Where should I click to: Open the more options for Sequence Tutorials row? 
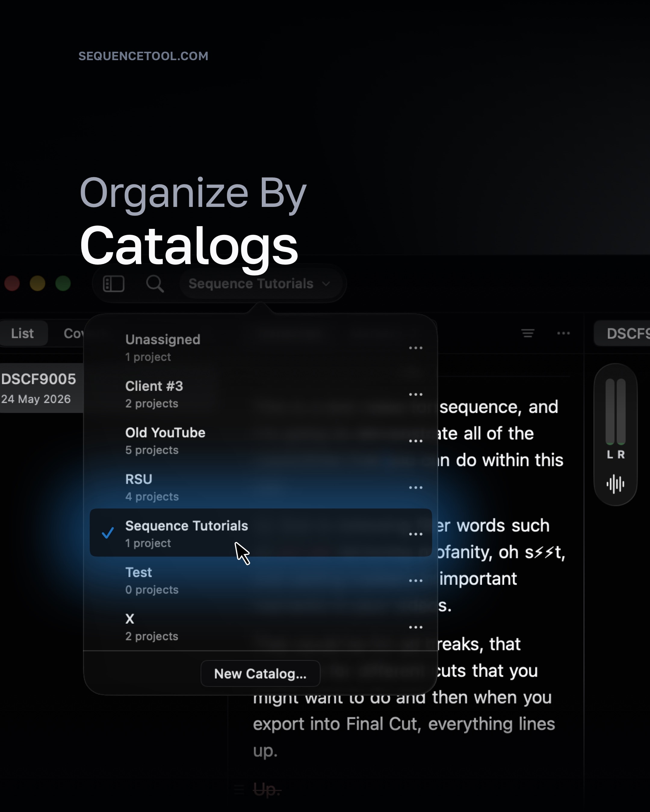pyautogui.click(x=416, y=534)
